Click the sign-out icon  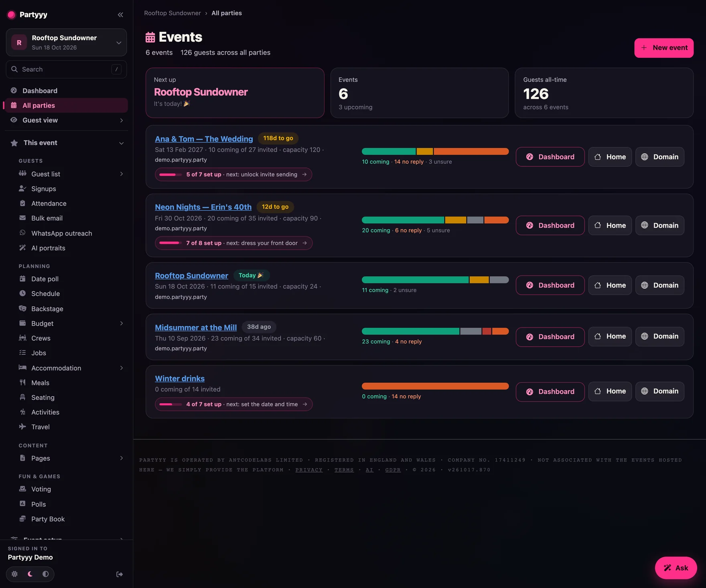120,574
